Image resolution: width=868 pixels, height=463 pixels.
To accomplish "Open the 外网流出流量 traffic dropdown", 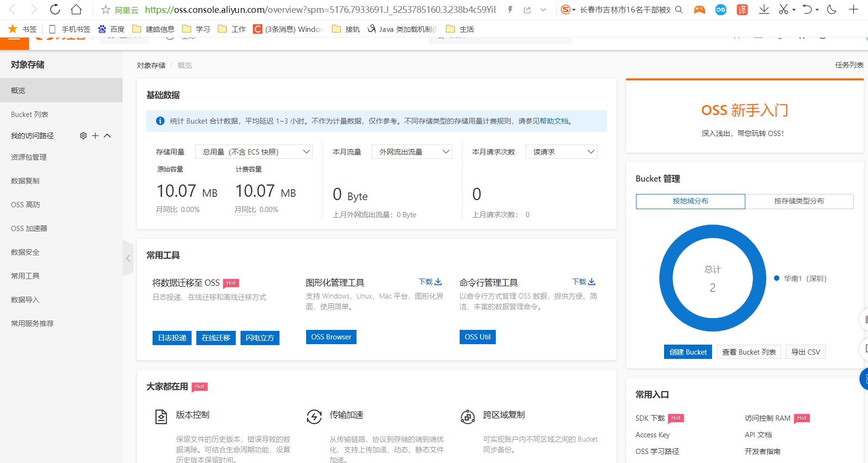I will (x=412, y=152).
